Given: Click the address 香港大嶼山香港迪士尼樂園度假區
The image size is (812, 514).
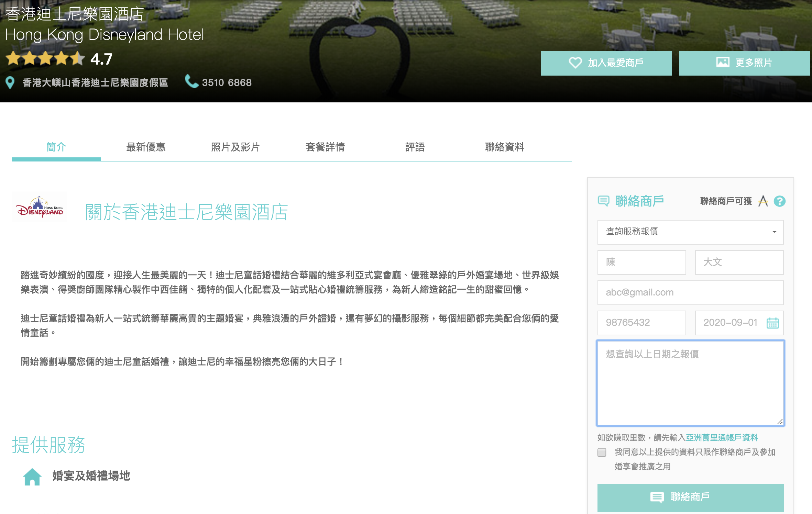Looking at the screenshot, I should pyautogui.click(x=95, y=82).
